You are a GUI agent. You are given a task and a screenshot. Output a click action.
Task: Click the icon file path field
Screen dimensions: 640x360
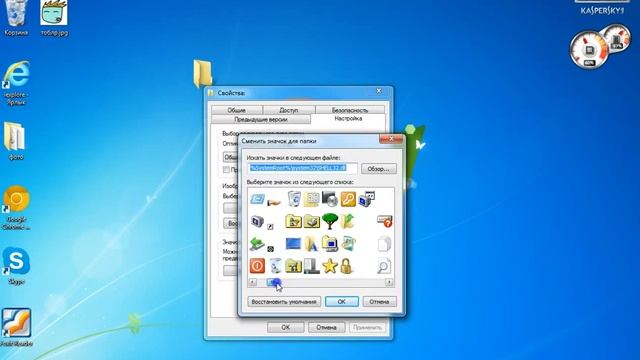302,168
